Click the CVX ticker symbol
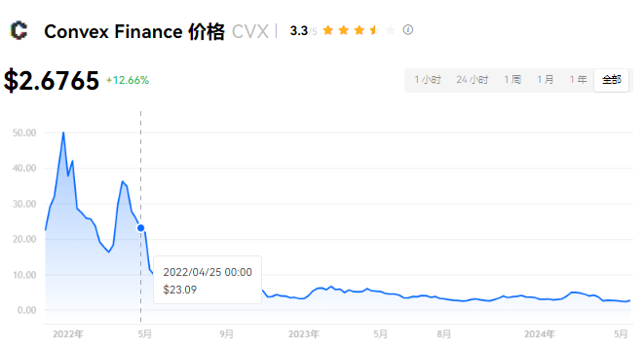 click(x=250, y=31)
